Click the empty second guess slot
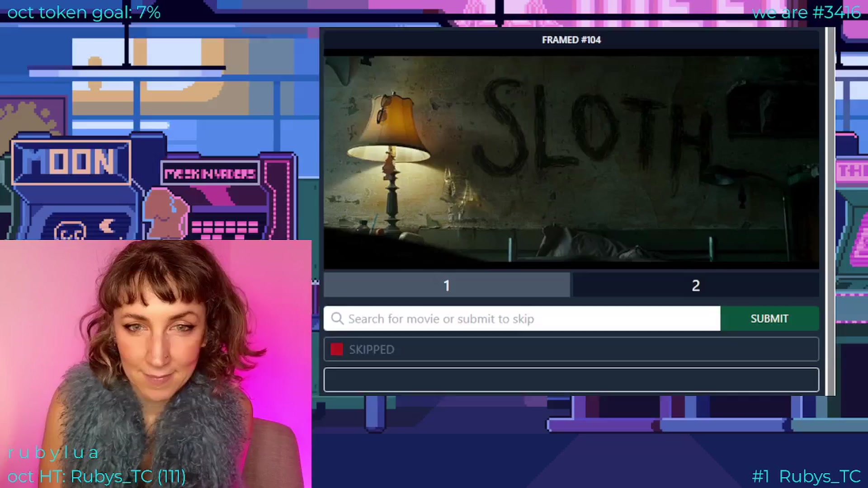 point(571,380)
